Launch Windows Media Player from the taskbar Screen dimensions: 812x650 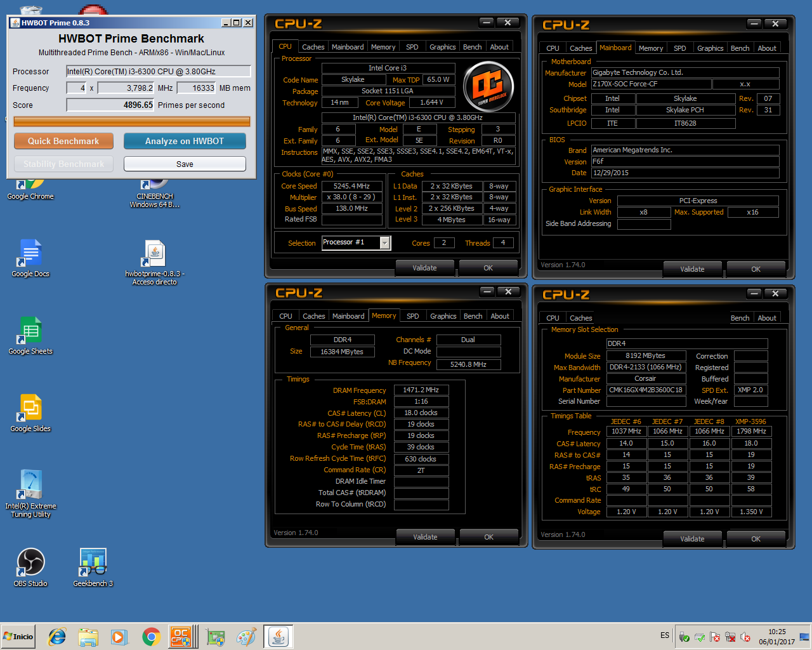119,637
